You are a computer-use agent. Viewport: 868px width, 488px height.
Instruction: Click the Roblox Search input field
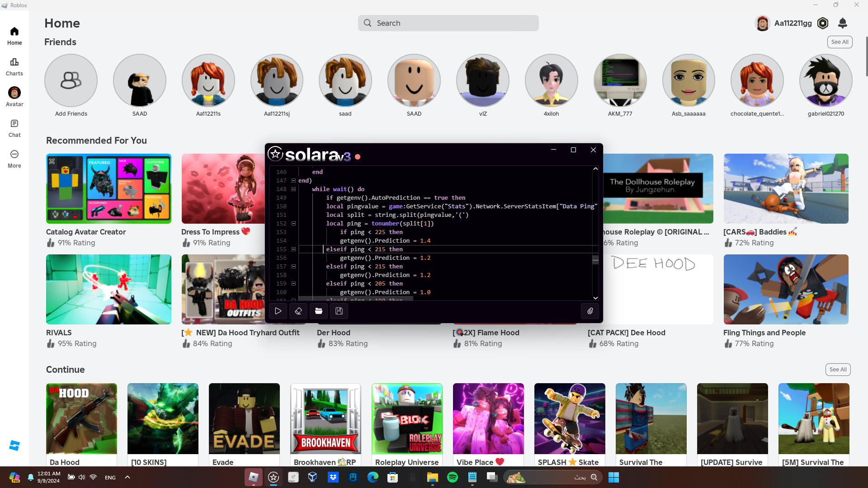click(x=448, y=23)
